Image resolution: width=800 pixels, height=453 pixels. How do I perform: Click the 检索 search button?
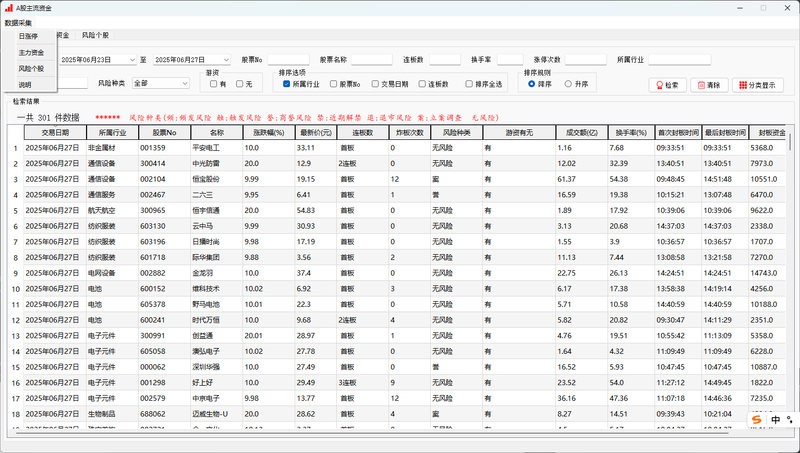tap(667, 85)
